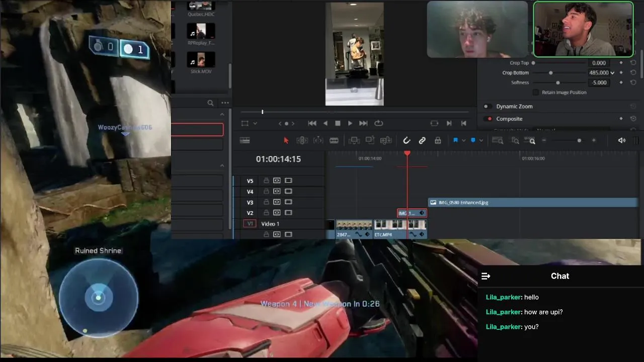This screenshot has height=362, width=644.
Task: Check the Retain Image Position checkbox
Action: click(535, 93)
